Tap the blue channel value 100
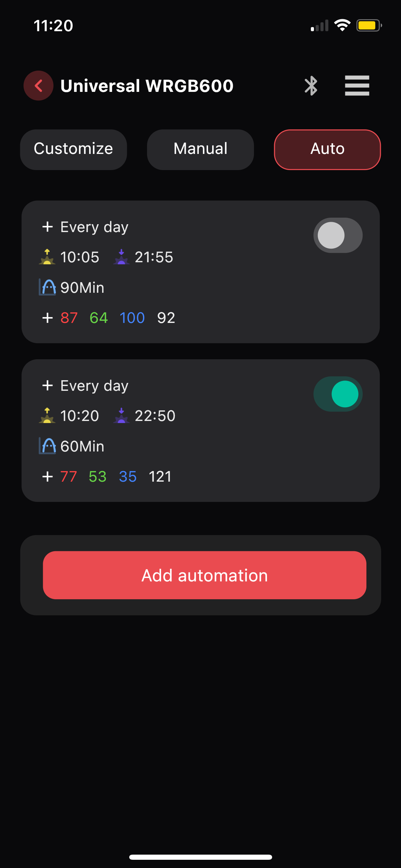401x868 pixels. pos(132,318)
